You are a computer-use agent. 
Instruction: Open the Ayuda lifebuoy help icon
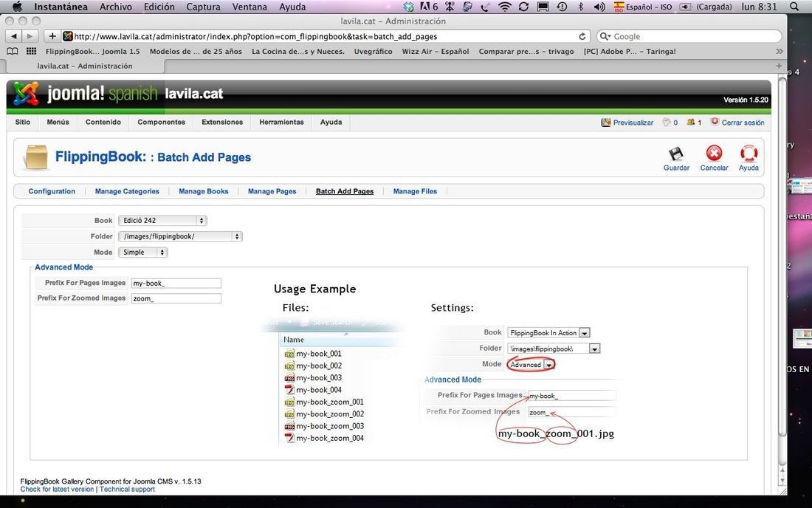[x=749, y=154]
